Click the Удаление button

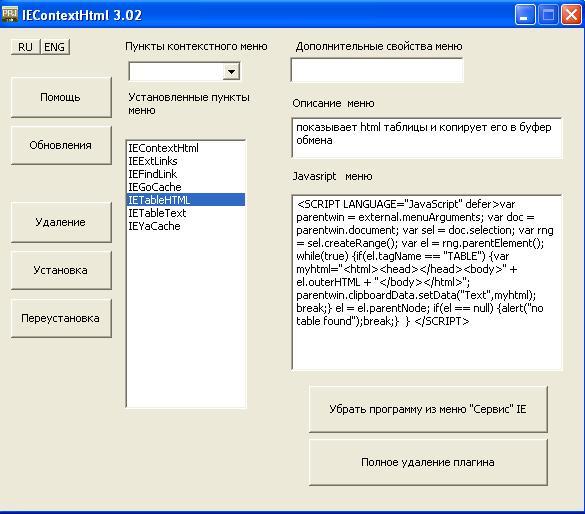(x=61, y=222)
